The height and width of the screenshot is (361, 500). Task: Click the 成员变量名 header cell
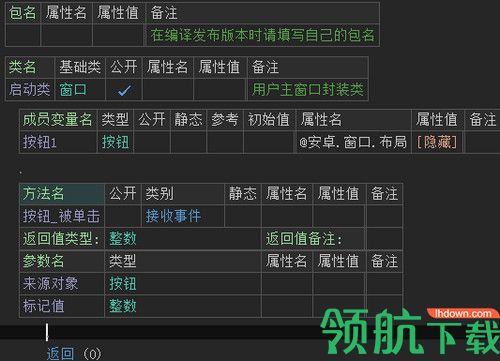click(x=58, y=120)
